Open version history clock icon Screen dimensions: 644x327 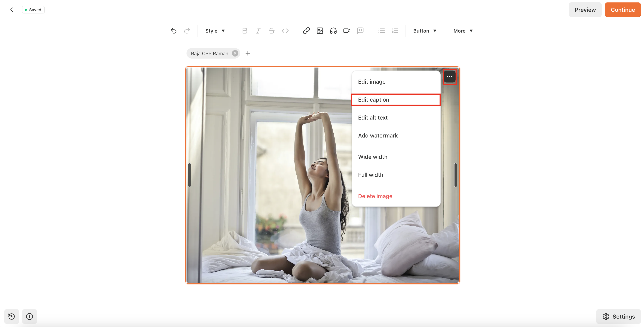12,317
